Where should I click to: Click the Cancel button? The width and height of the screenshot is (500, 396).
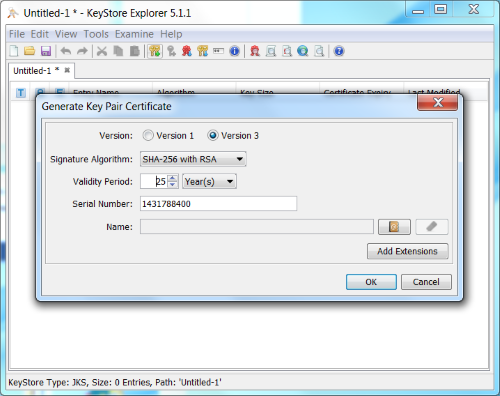click(426, 282)
